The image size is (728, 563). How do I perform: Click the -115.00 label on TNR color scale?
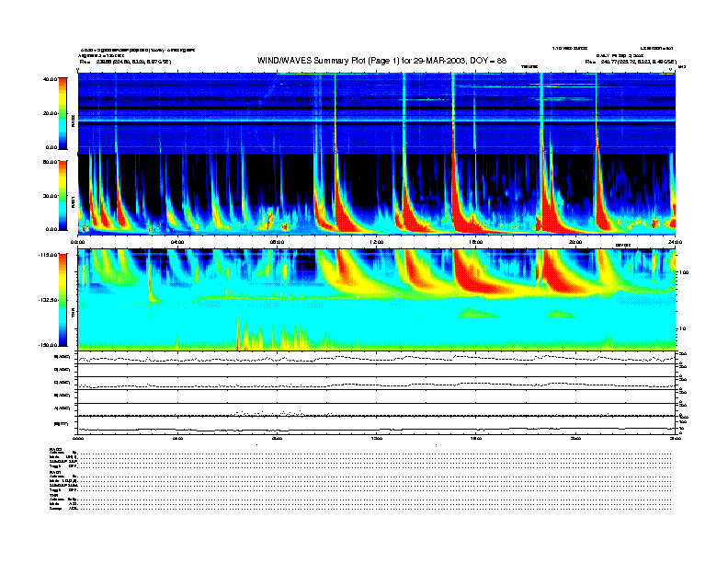click(48, 255)
